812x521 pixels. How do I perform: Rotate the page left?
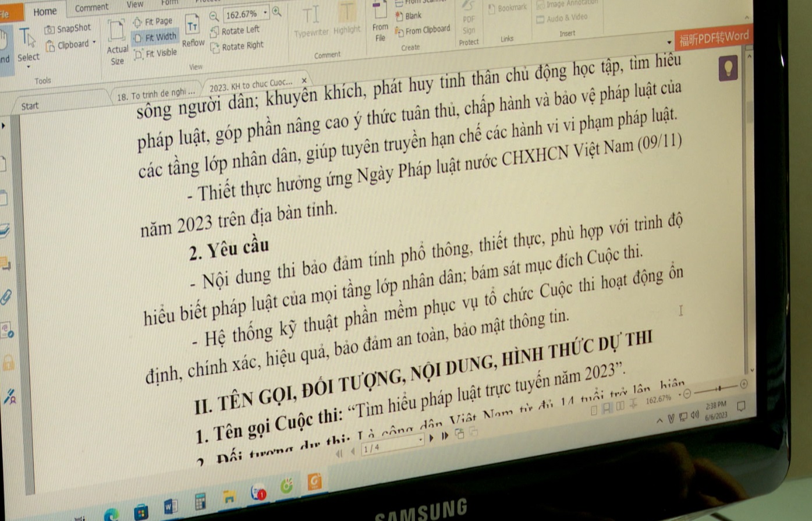(x=235, y=31)
